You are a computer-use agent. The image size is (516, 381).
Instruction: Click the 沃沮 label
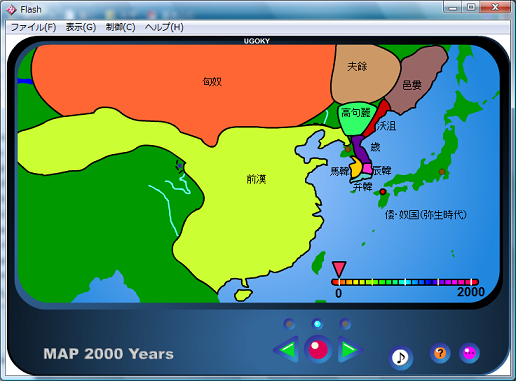(386, 126)
